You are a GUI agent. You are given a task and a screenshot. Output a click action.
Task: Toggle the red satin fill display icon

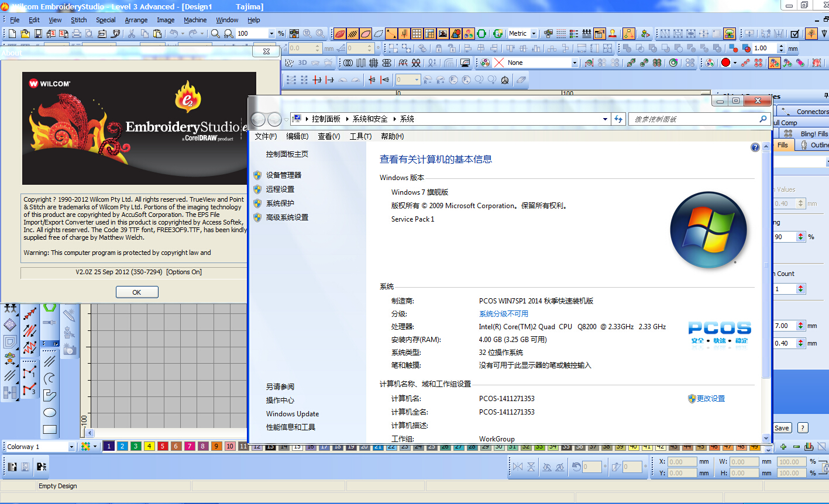(340, 33)
